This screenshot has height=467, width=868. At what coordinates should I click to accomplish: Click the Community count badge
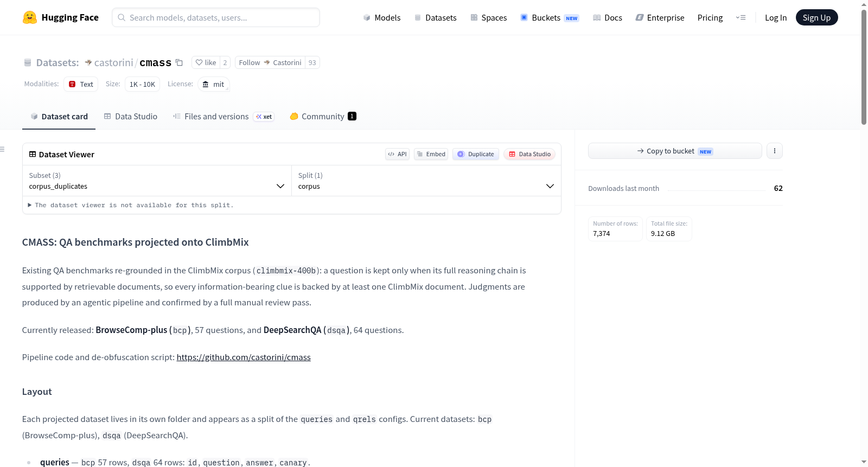(352, 116)
